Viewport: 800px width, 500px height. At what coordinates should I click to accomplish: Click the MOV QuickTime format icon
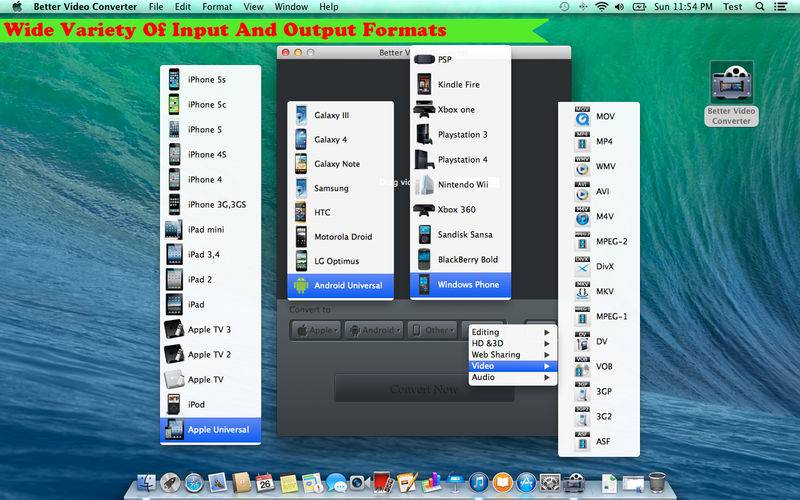click(582, 116)
